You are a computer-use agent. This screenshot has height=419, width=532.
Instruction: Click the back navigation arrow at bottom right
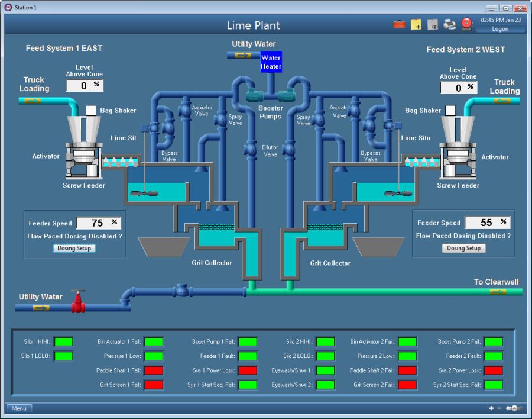click(x=507, y=408)
